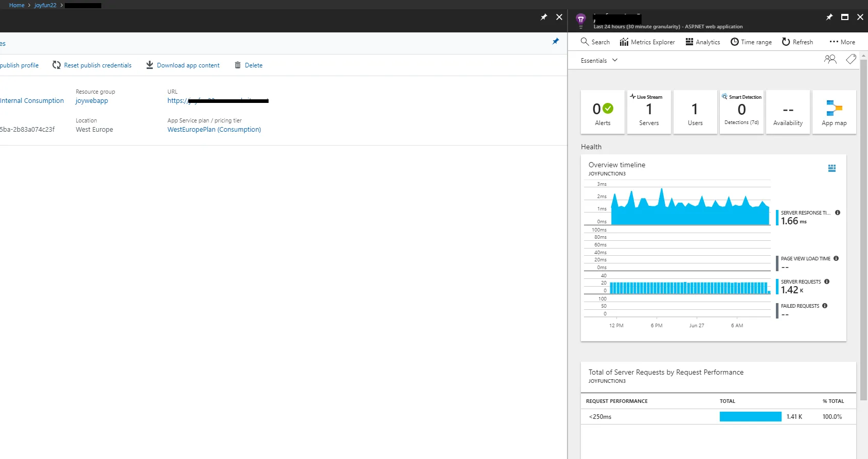The height and width of the screenshot is (459, 868).
Task: Click the REQUEST PERFORMANCE column header
Action: (x=617, y=401)
